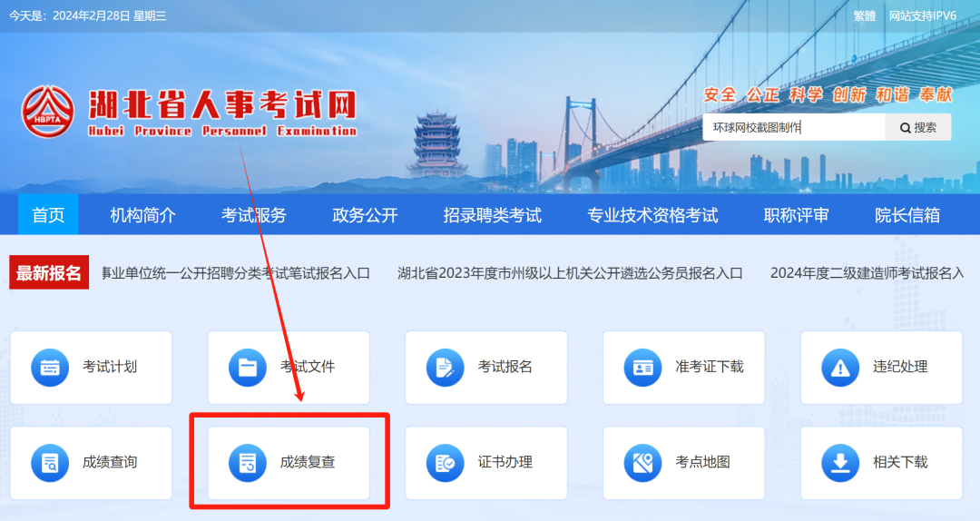This screenshot has width=980, height=521.
Task: Click the 准考证下载 ID card icon
Action: (642, 367)
